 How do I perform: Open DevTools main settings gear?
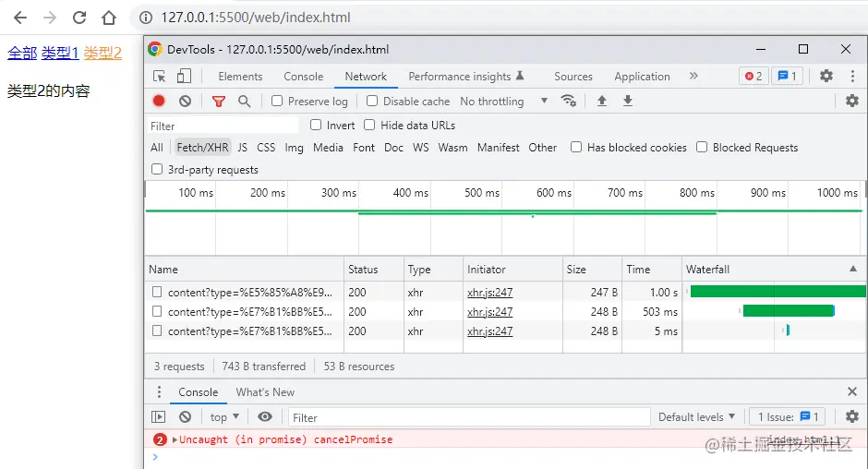pyautogui.click(x=826, y=76)
